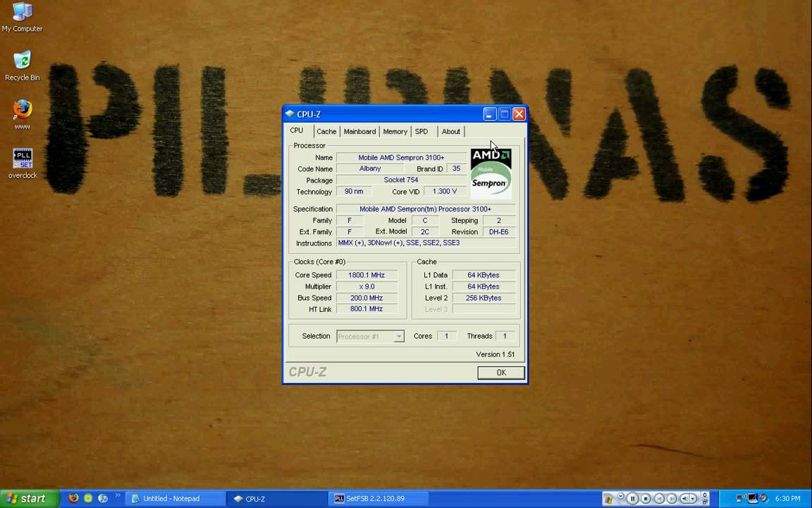Open the speaker volume tray icon
812x508 pixels.
(763, 498)
